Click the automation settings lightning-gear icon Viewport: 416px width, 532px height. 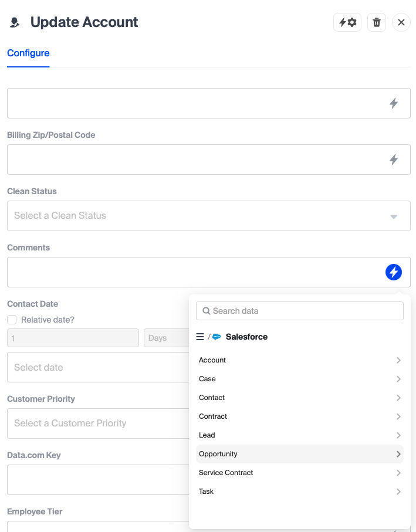(x=347, y=22)
